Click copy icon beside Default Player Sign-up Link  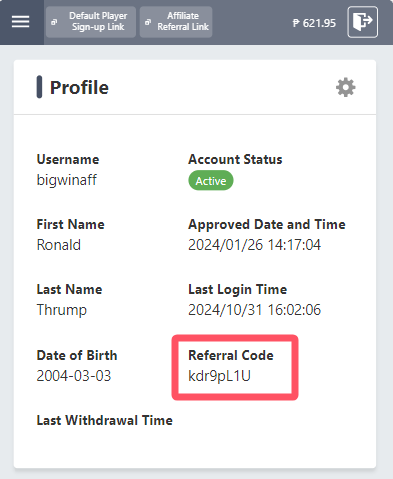[x=54, y=22]
